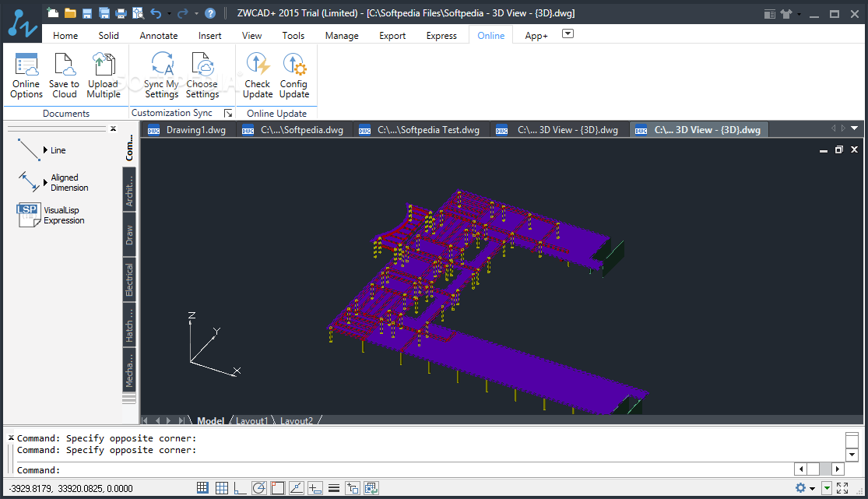Viewport: 868px width, 499px height.
Task: Select the Layout1 tab
Action: (x=252, y=421)
